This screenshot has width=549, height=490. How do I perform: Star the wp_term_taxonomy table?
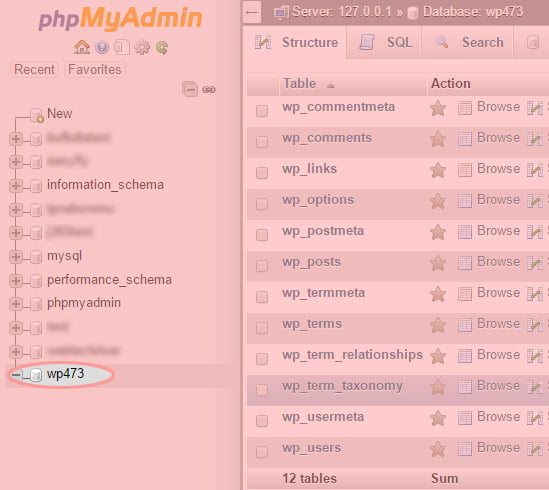tap(438, 387)
